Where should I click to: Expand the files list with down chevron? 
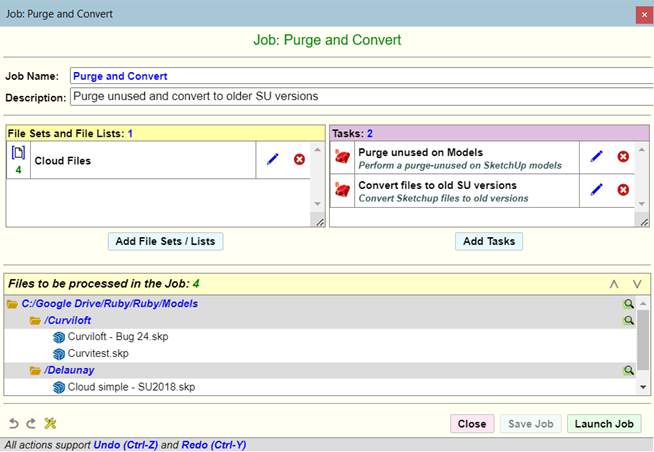tap(637, 284)
